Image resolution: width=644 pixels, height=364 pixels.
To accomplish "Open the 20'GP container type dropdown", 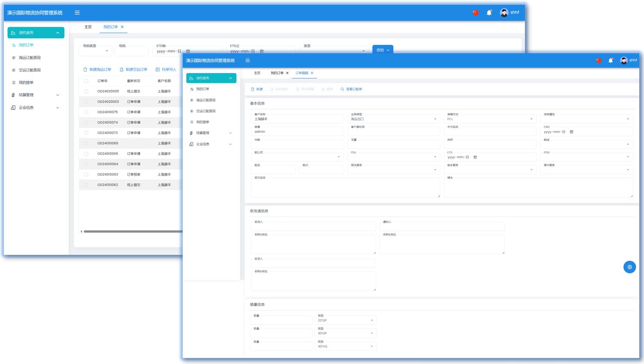I will click(x=346, y=321).
